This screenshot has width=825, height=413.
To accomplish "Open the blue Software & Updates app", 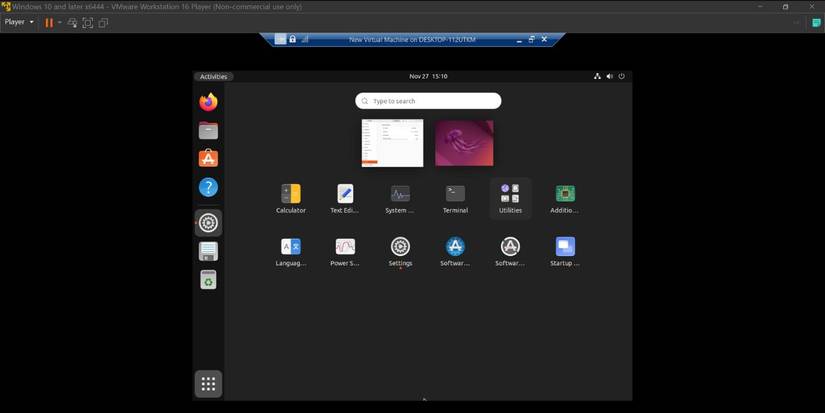I will (x=455, y=251).
